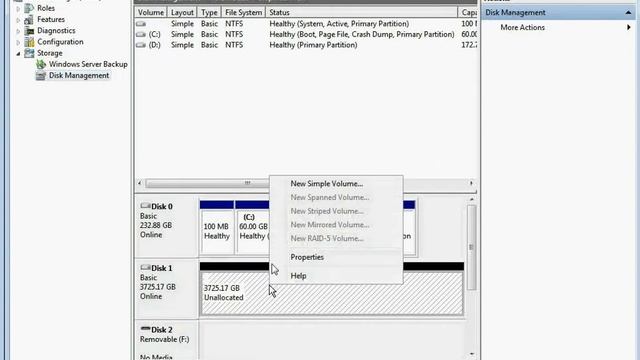The height and width of the screenshot is (360, 640).
Task: Click the Roles node icon
Action: 29,8
